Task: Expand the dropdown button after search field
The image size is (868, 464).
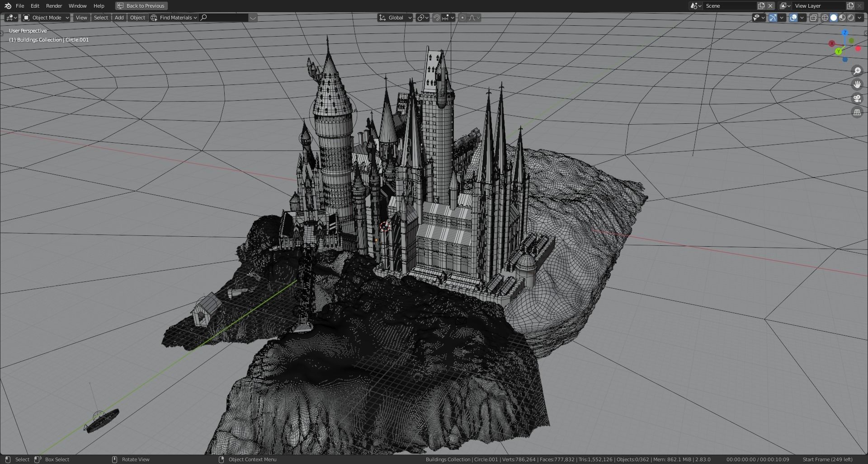Action: tap(253, 18)
